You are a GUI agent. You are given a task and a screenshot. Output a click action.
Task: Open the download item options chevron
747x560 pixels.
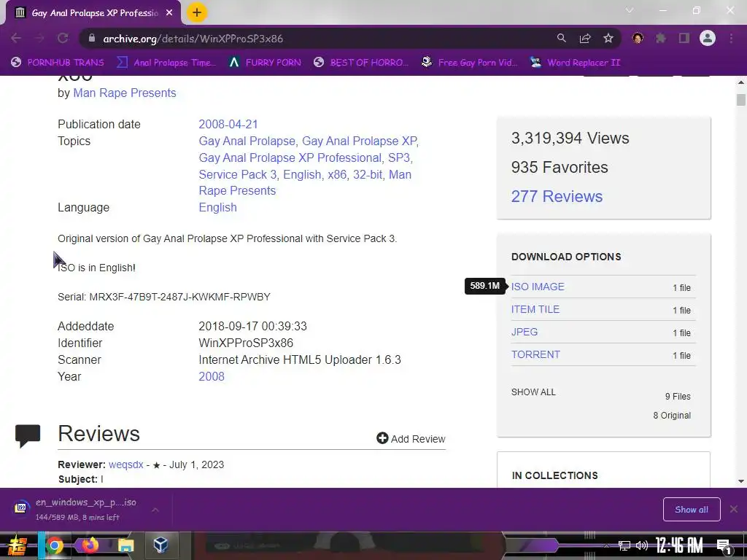[155, 510]
